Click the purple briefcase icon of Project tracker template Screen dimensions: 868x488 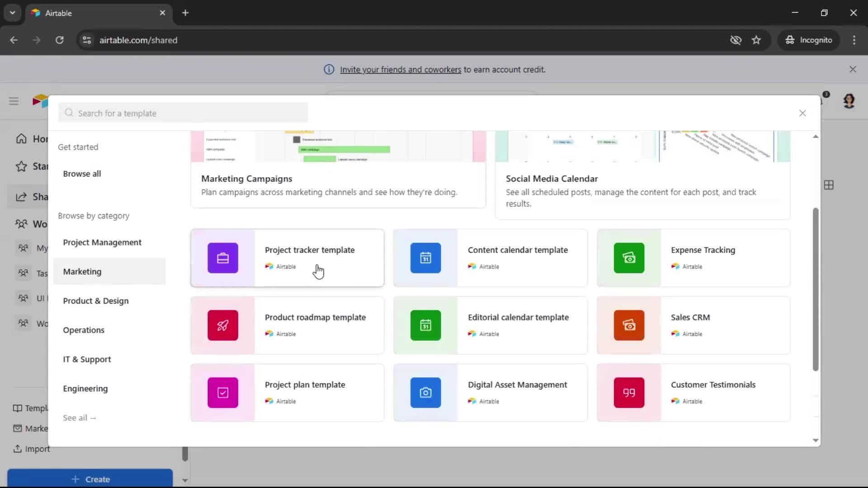pyautogui.click(x=223, y=258)
